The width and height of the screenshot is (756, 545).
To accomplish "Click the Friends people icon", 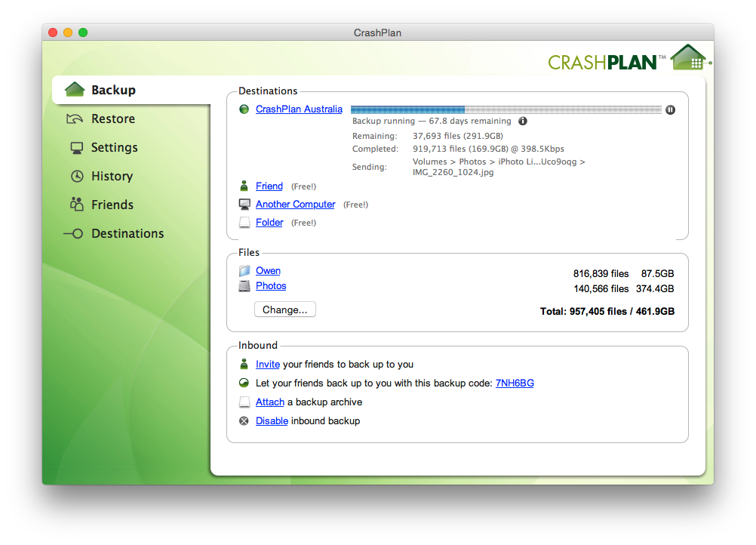I will (x=77, y=205).
